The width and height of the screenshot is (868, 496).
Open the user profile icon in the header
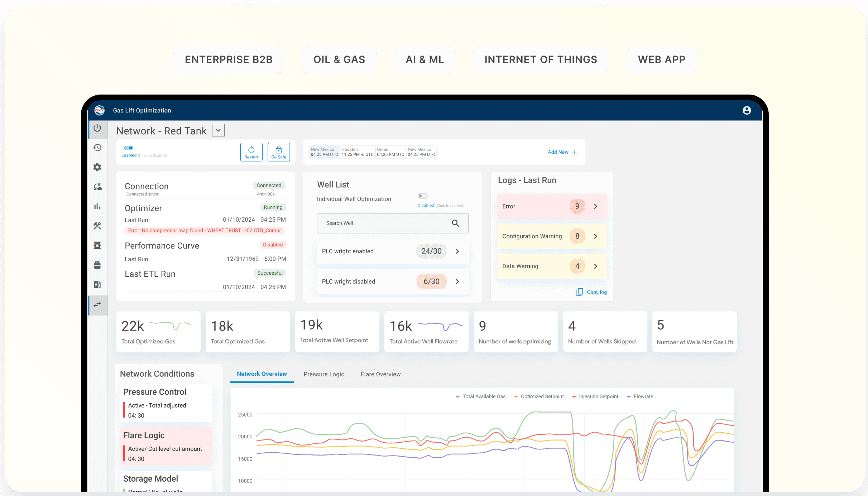point(747,110)
